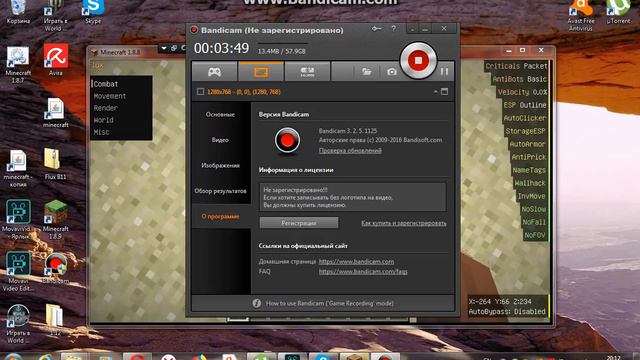This screenshot has height=360, width=640.
Task: Select Combat category in Minecraft menu
Action: click(106, 84)
